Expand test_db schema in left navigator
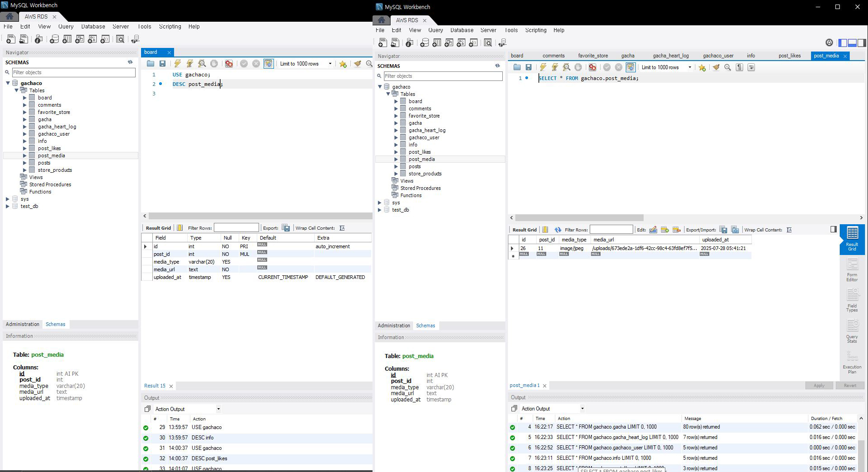The height and width of the screenshot is (472, 868). click(8, 206)
